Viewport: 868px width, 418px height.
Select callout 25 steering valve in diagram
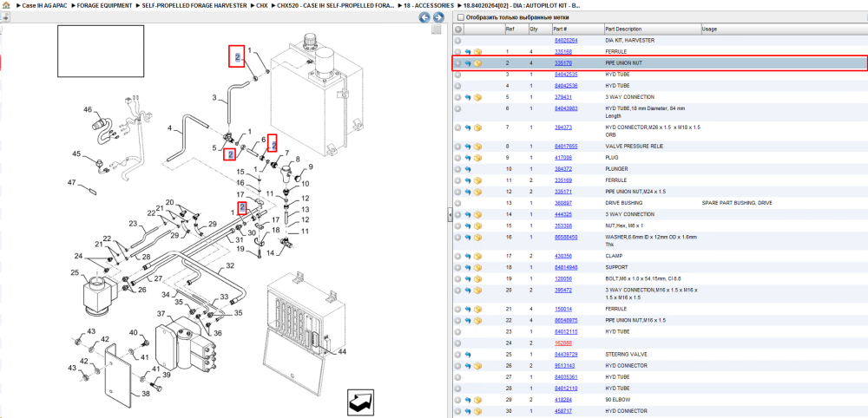(75, 272)
